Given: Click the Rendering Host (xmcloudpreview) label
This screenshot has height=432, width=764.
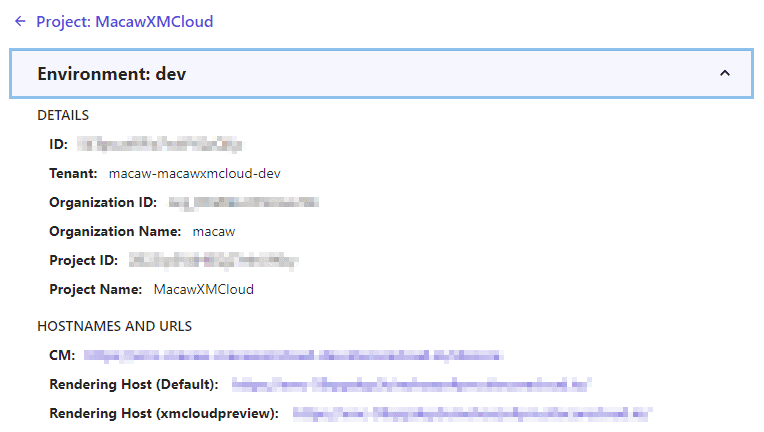Looking at the screenshot, I should pos(164,413).
